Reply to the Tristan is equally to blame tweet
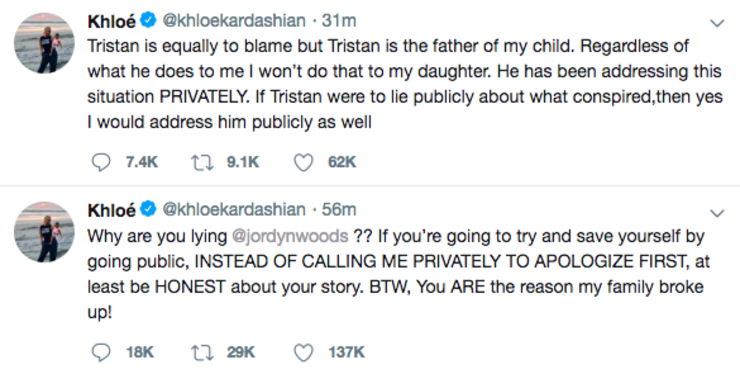The image size is (740, 374). tap(101, 162)
